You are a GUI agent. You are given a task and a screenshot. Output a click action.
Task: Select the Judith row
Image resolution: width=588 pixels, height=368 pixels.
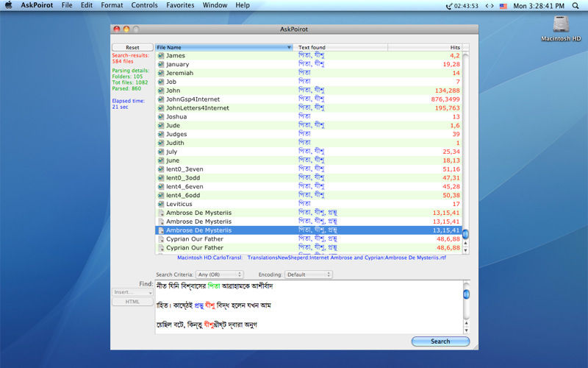click(308, 143)
